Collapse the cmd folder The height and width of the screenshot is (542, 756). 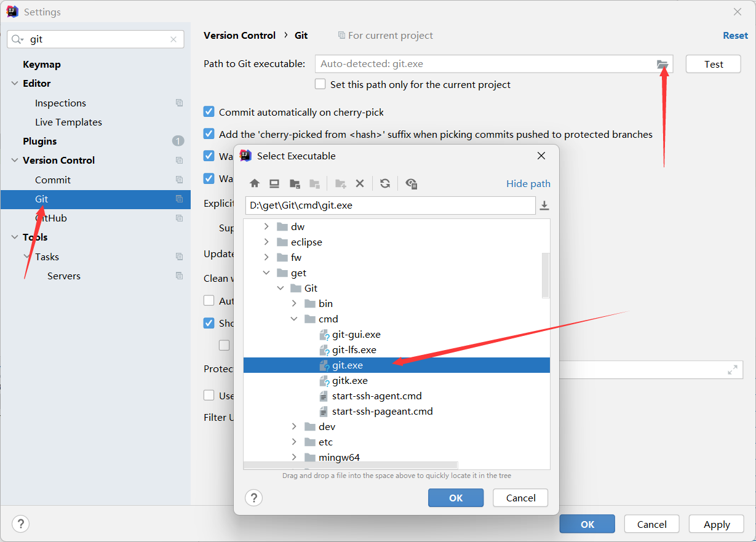[x=294, y=319]
